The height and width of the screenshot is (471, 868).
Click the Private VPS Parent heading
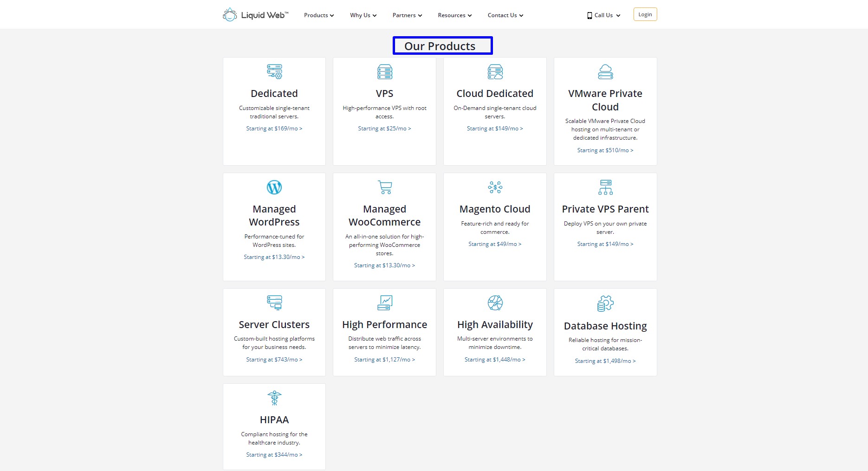pos(605,209)
